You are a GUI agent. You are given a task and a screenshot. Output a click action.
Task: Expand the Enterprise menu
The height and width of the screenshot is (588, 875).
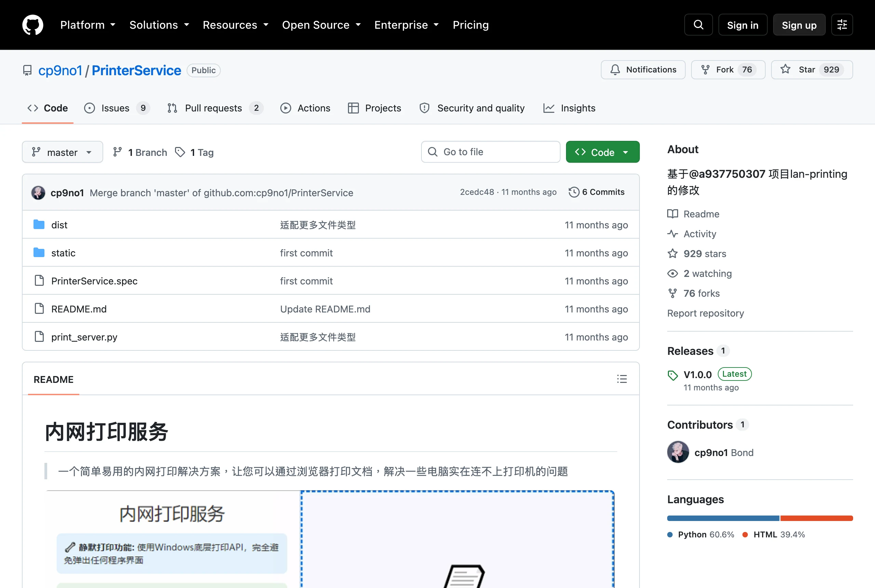(x=407, y=25)
